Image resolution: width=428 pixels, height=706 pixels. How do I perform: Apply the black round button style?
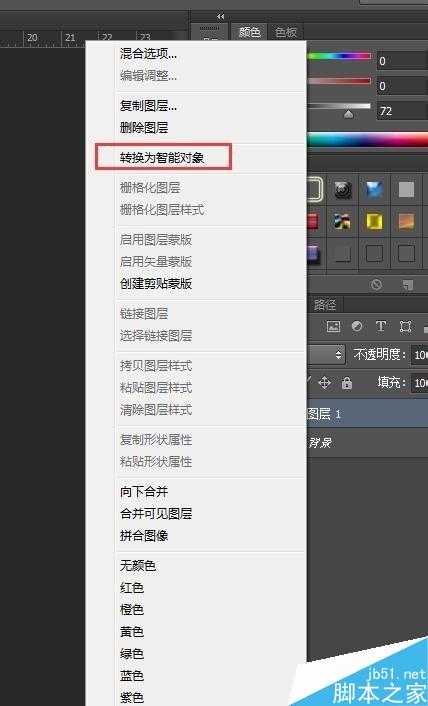[x=343, y=190]
